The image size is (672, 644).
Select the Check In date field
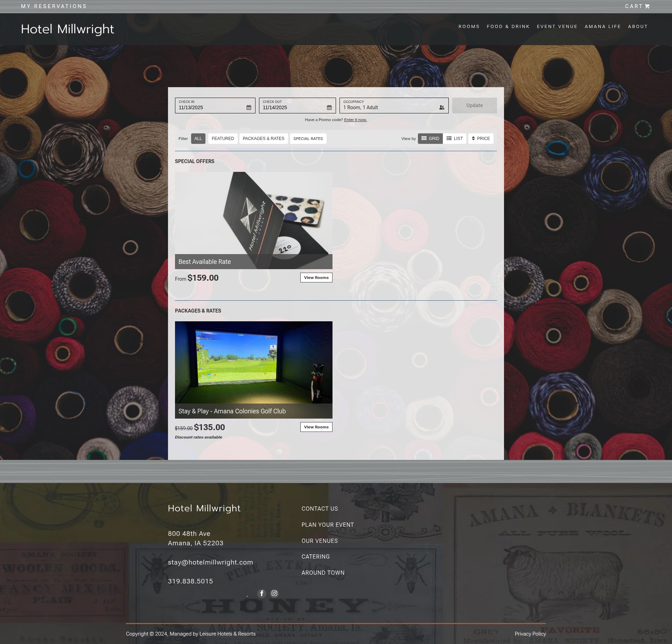[215, 105]
